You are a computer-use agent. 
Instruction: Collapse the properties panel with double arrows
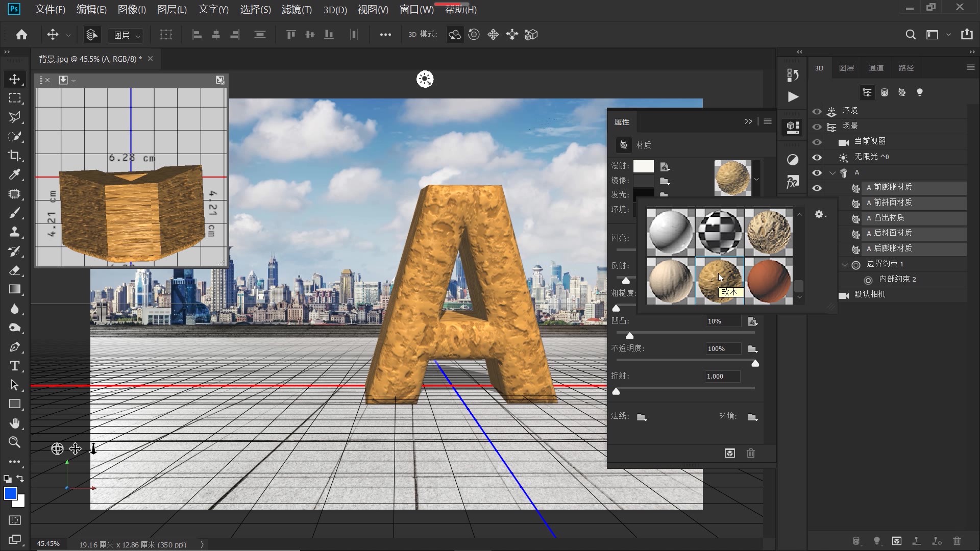(x=748, y=121)
